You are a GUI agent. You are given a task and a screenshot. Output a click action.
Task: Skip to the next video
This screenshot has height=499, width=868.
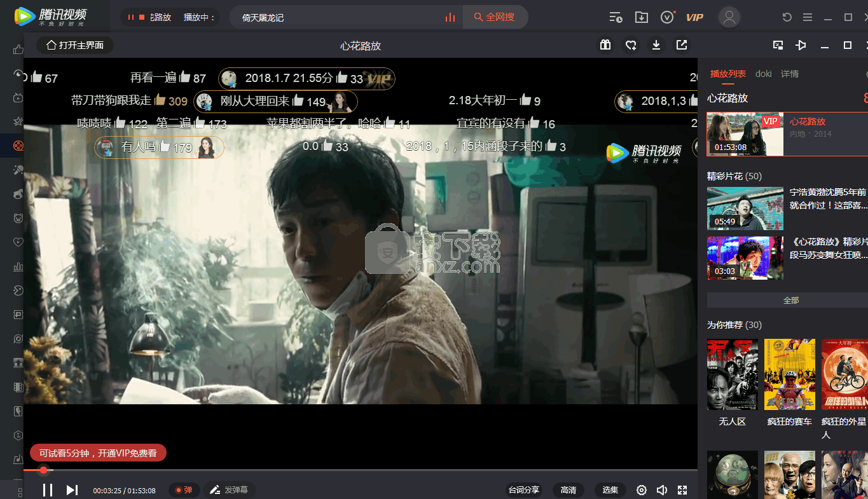click(x=72, y=490)
